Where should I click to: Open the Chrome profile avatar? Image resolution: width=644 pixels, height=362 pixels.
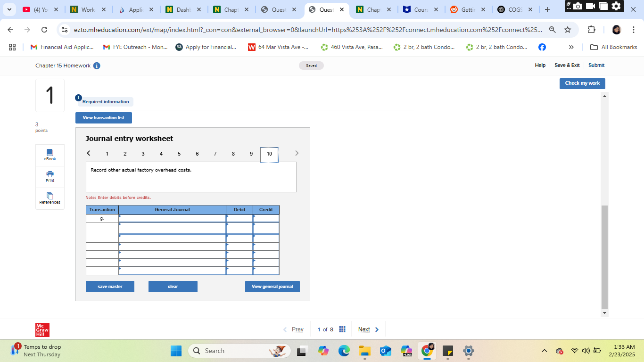617,30
